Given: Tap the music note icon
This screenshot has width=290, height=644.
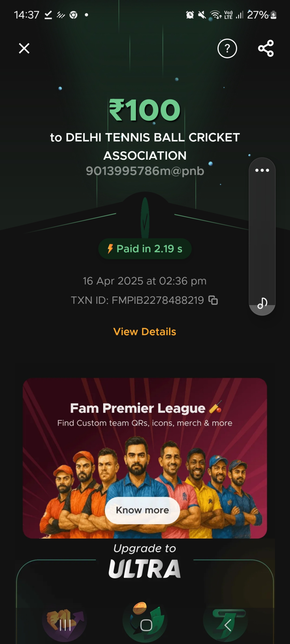Looking at the screenshot, I should pos(262,303).
